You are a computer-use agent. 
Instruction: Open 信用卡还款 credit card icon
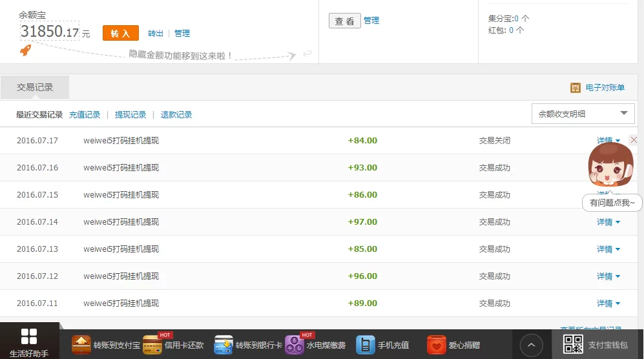(152, 345)
